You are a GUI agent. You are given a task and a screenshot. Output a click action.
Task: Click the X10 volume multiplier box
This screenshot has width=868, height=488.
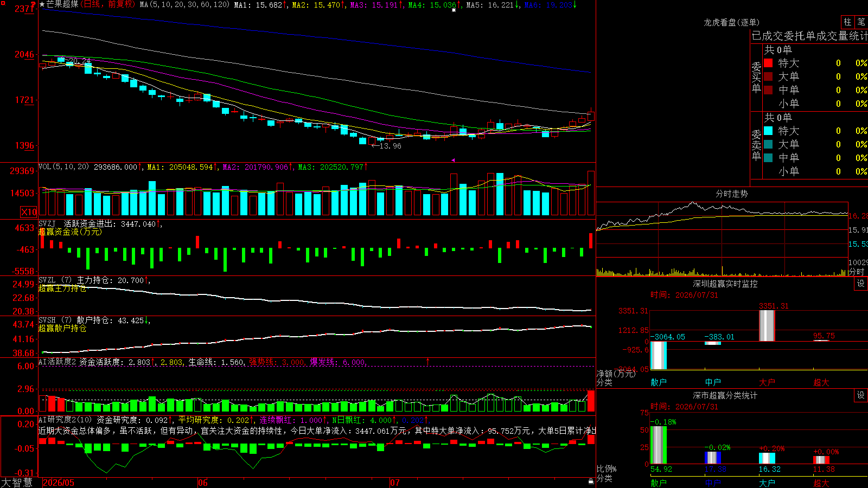point(29,212)
